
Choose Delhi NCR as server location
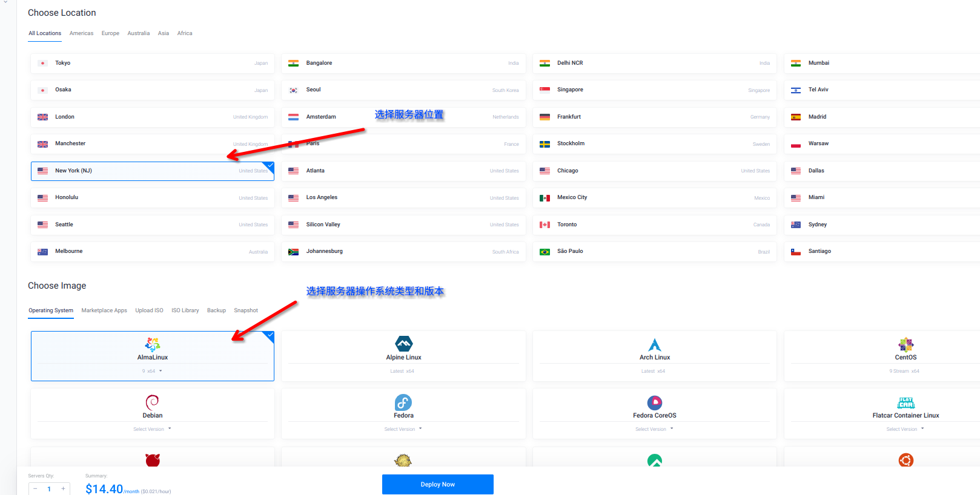(x=655, y=63)
